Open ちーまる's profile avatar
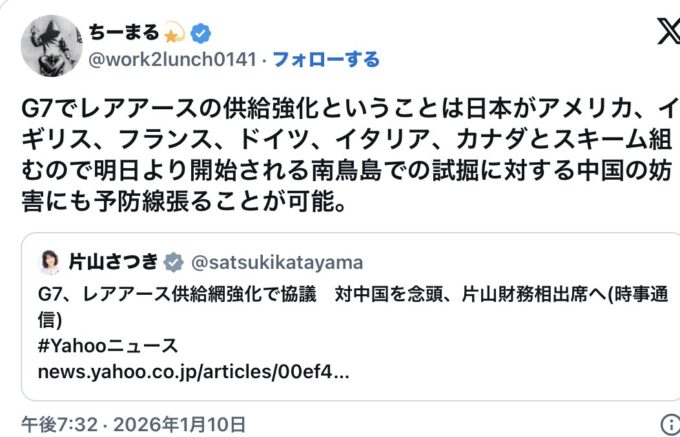 (x=51, y=46)
